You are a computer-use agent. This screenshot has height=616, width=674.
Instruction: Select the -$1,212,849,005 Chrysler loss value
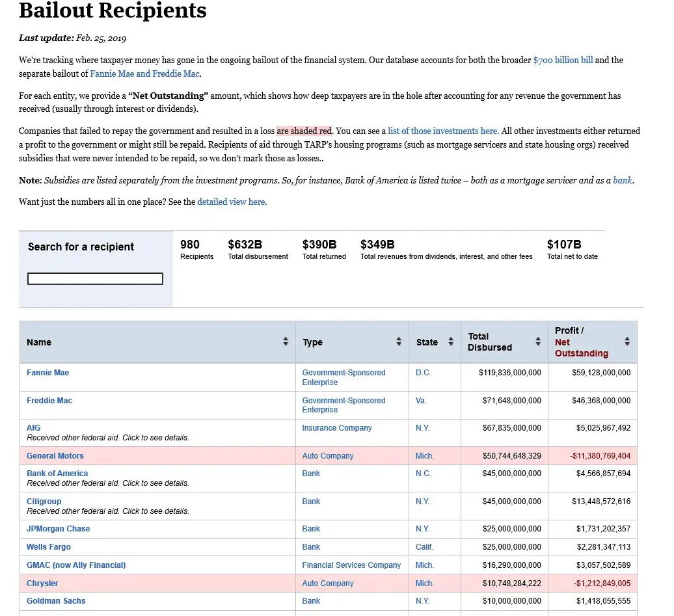point(602,583)
